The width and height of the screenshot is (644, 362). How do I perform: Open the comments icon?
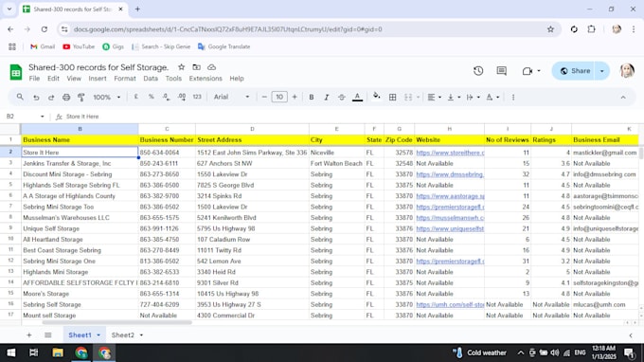click(502, 71)
